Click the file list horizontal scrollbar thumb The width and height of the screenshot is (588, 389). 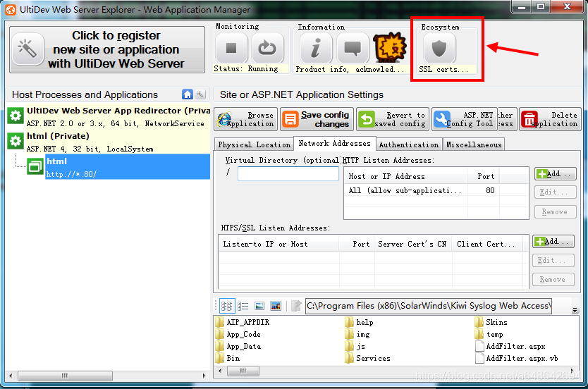pos(243,371)
